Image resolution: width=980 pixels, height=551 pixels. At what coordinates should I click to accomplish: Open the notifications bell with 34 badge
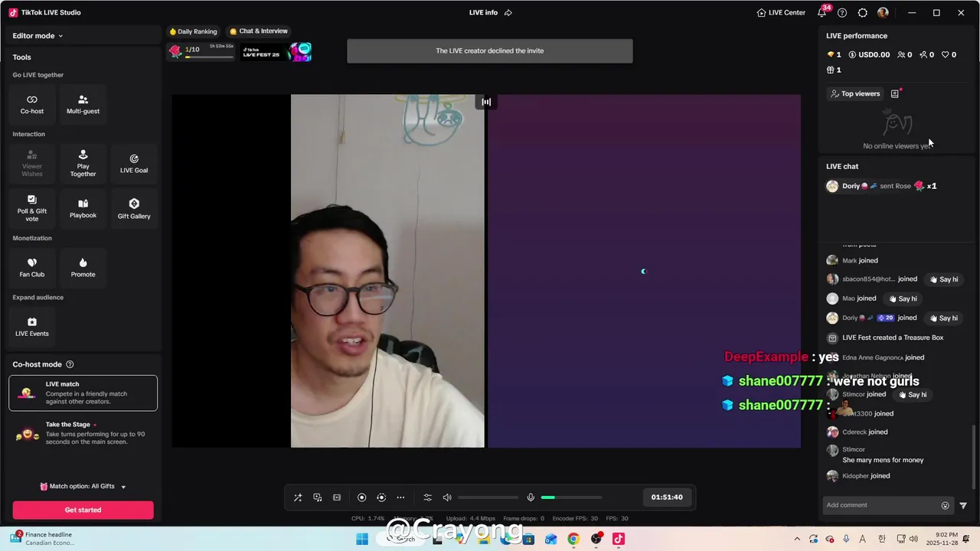pyautogui.click(x=822, y=12)
